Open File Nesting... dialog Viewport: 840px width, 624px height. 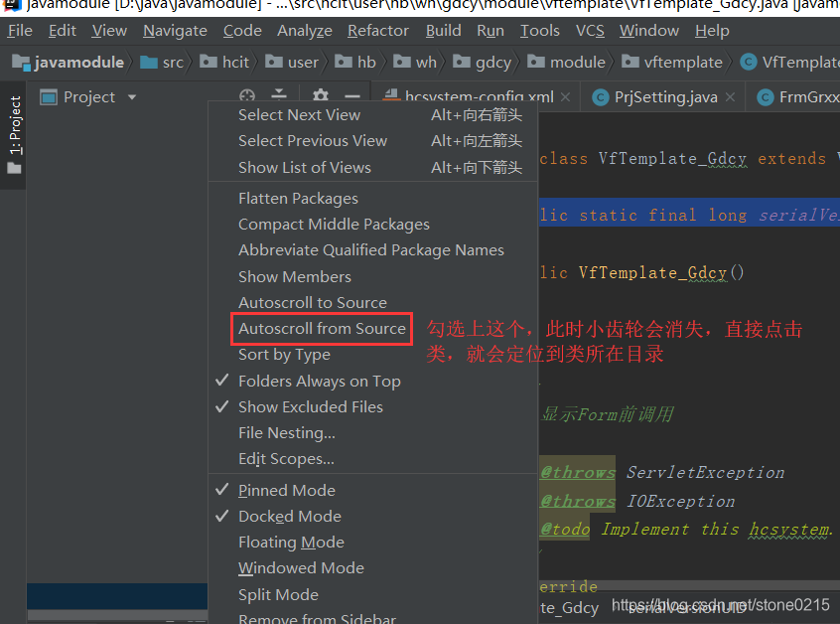373,433
